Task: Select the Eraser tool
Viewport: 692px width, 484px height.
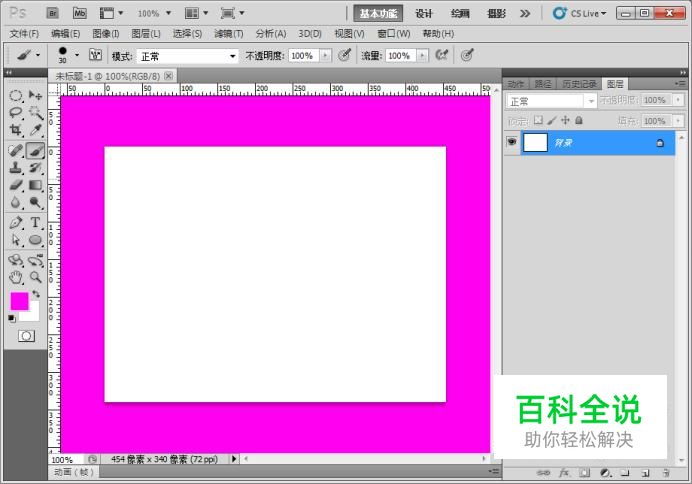Action: (x=15, y=185)
